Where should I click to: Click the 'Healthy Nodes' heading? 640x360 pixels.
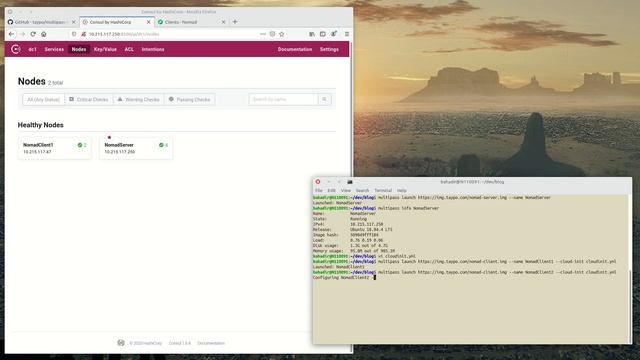pos(40,125)
